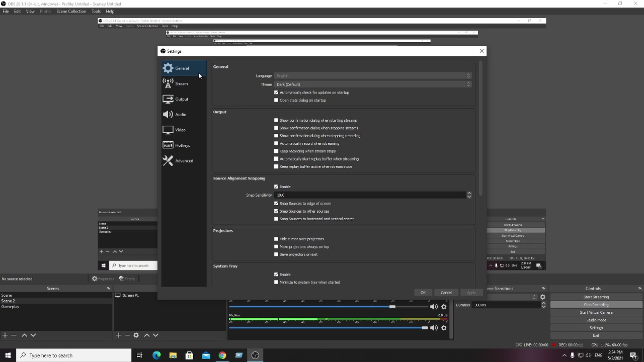Open the Scene Collection menu

71,11
